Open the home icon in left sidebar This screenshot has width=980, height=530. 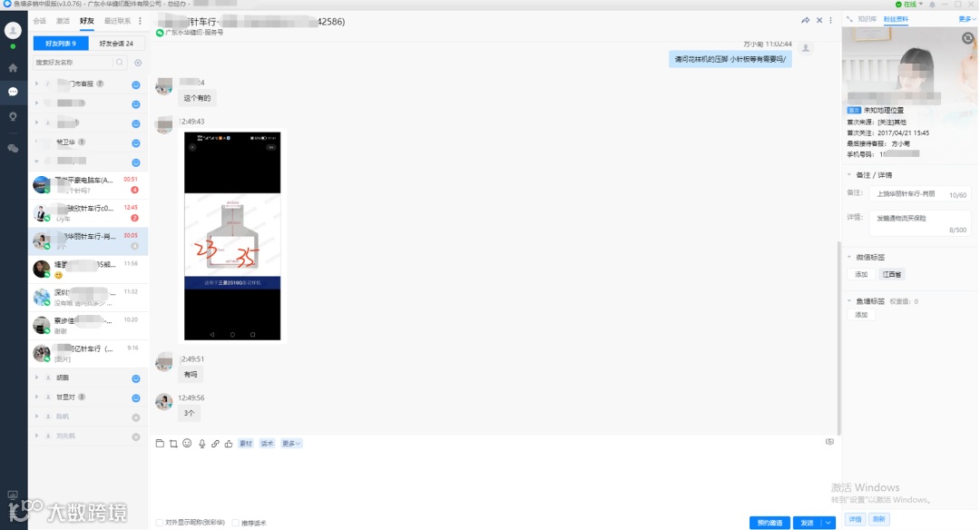tap(13, 67)
